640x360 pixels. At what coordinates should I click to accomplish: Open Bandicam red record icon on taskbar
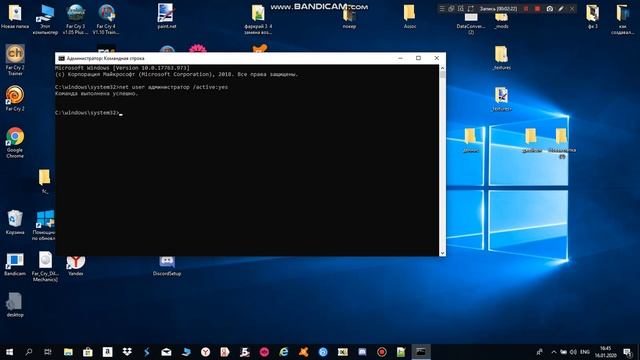[382, 352]
